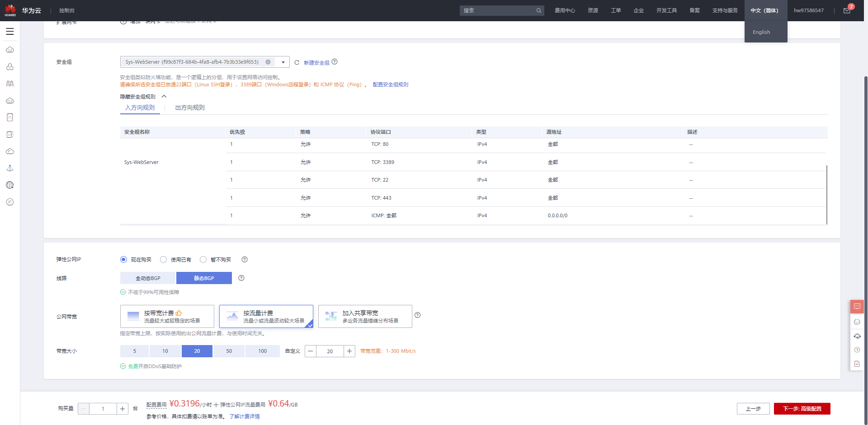Click the 上一步 button
The height and width of the screenshot is (425, 868).
coord(753,409)
